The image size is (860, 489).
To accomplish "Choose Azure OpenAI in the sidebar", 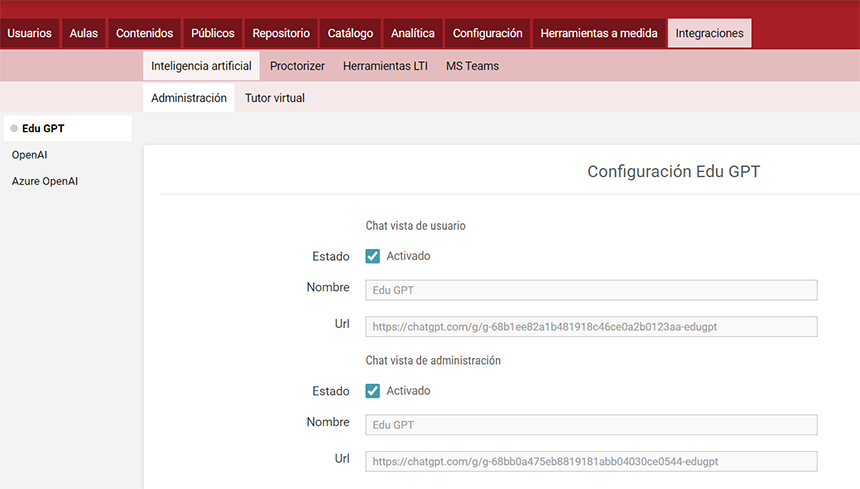I will click(45, 181).
